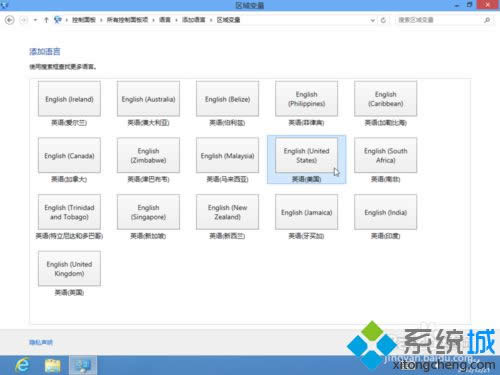This screenshot has height=375, width=500.
Task: Select the English (Ireland) tile
Action: (x=69, y=99)
